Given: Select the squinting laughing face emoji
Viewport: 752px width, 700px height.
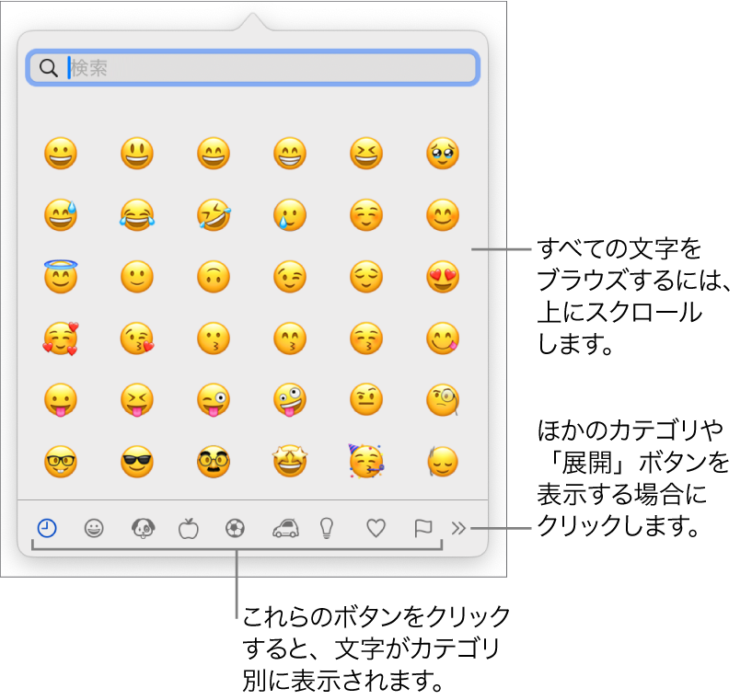Looking at the screenshot, I should coord(366,154).
